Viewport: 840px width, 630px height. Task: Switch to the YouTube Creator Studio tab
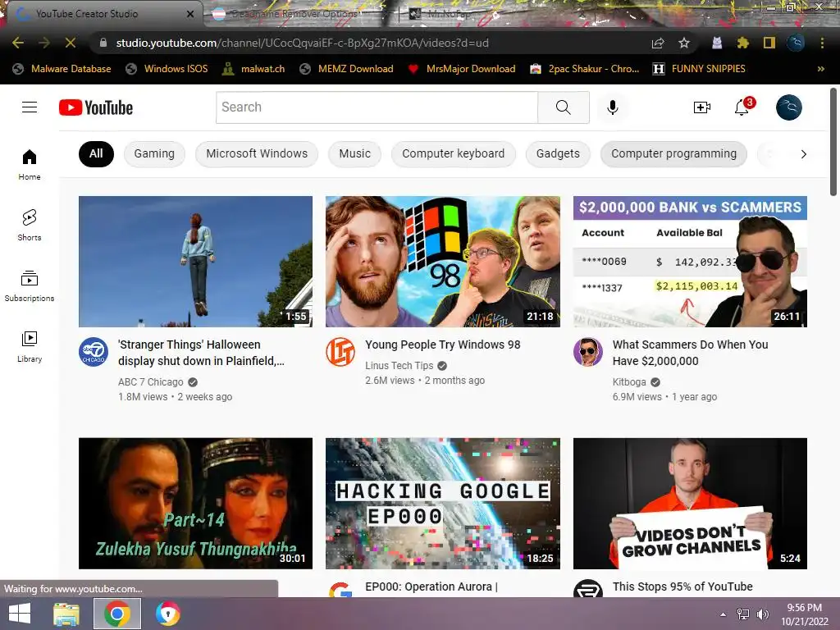[102, 14]
